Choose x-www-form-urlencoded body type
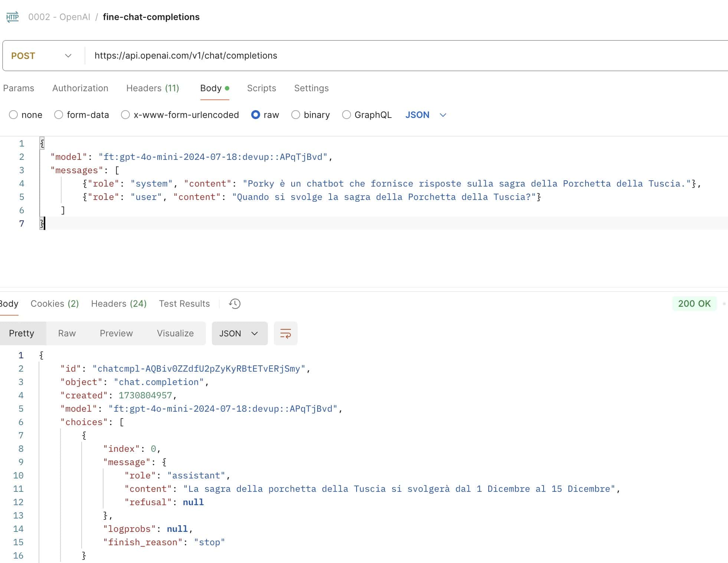 pos(125,115)
